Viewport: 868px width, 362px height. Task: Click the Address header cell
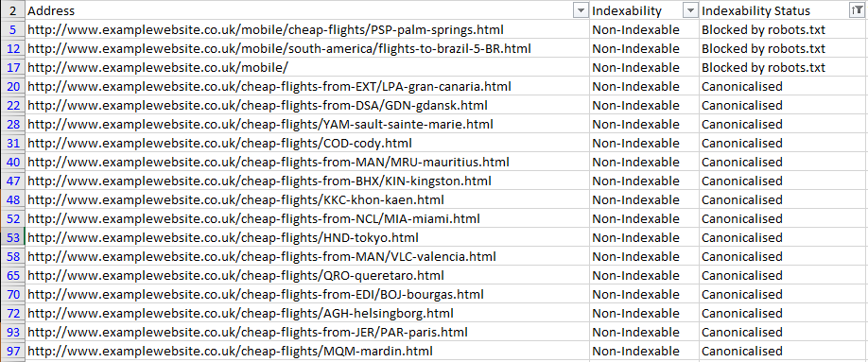[307, 10]
